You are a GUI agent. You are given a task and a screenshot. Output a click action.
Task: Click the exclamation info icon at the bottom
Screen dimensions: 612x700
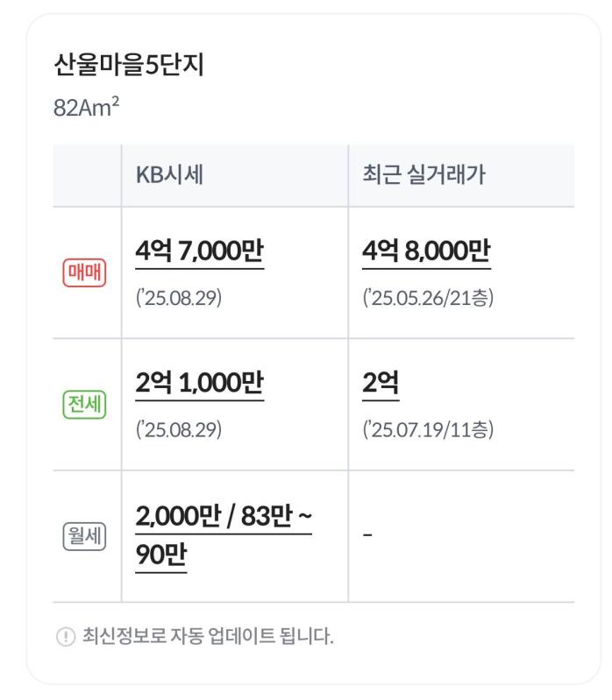point(66,636)
